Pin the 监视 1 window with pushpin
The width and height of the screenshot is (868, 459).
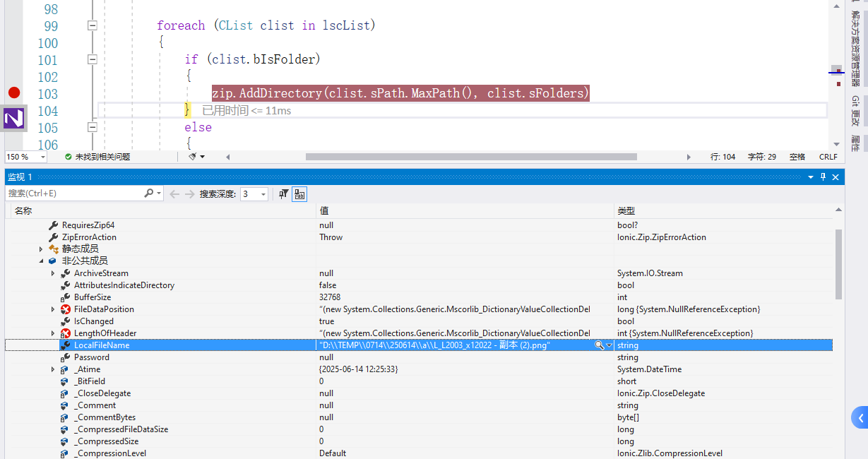(823, 177)
